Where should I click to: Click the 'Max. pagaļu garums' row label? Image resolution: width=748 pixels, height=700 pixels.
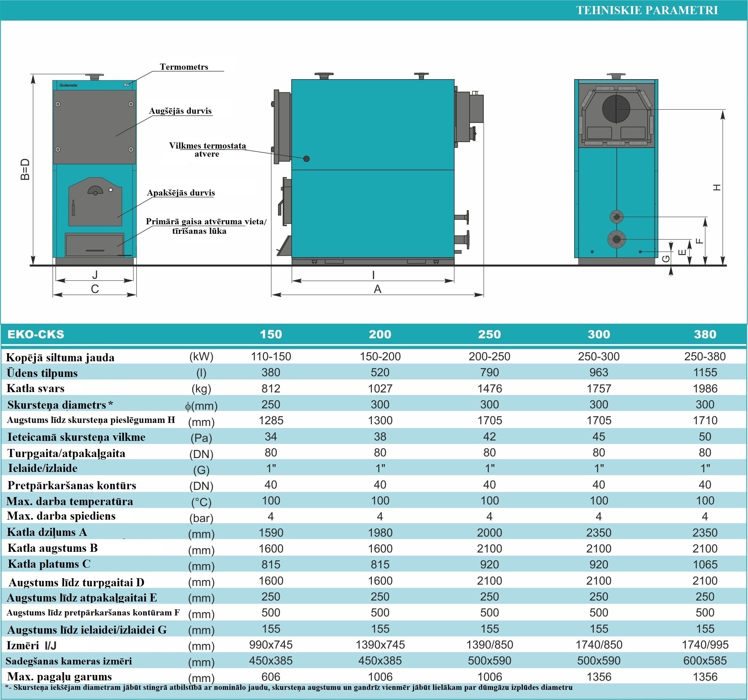click(x=60, y=677)
